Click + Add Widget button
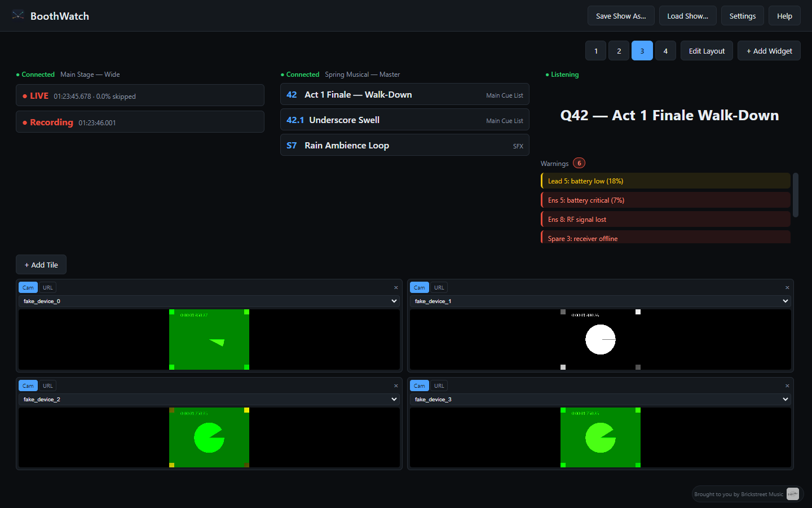Image resolution: width=812 pixels, height=508 pixels. (769, 51)
